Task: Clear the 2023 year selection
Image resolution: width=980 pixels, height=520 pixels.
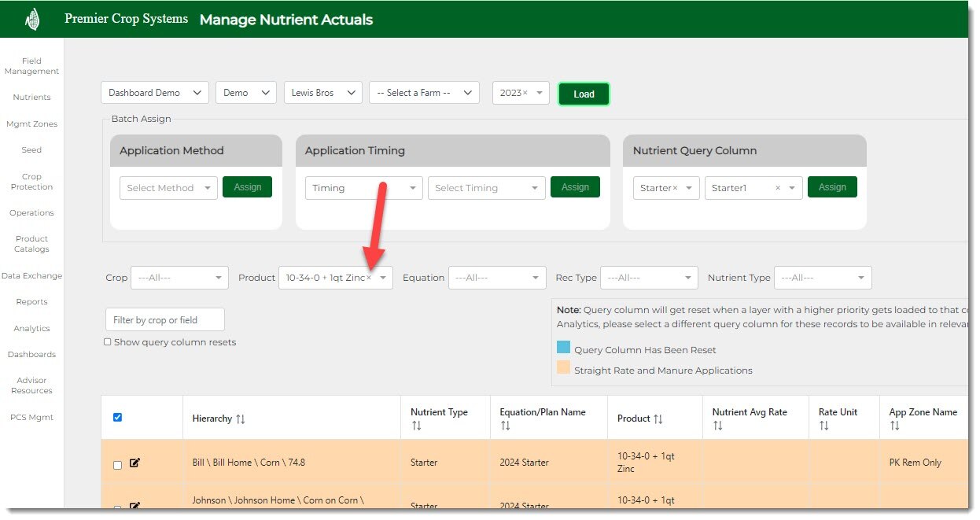Action: (x=525, y=93)
